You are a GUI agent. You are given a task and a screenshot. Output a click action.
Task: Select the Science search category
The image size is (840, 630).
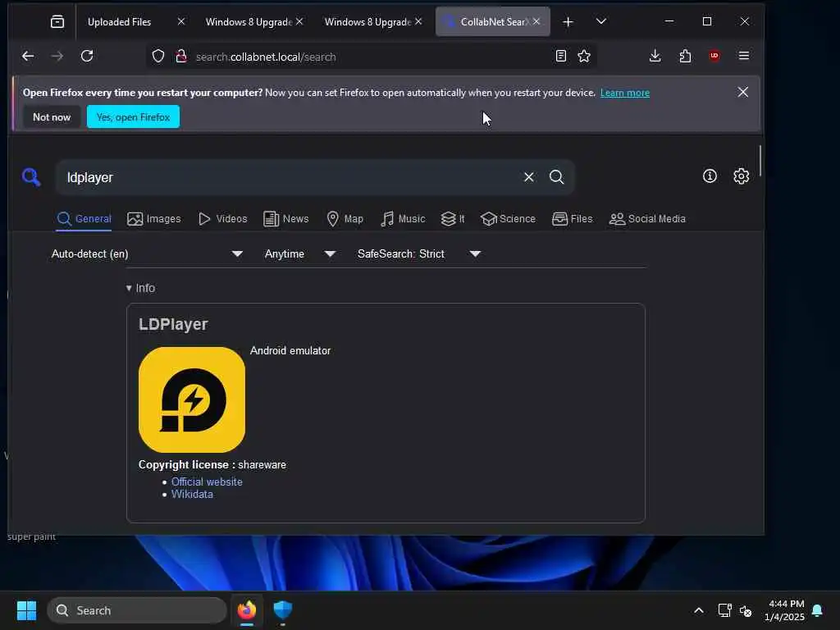click(508, 218)
